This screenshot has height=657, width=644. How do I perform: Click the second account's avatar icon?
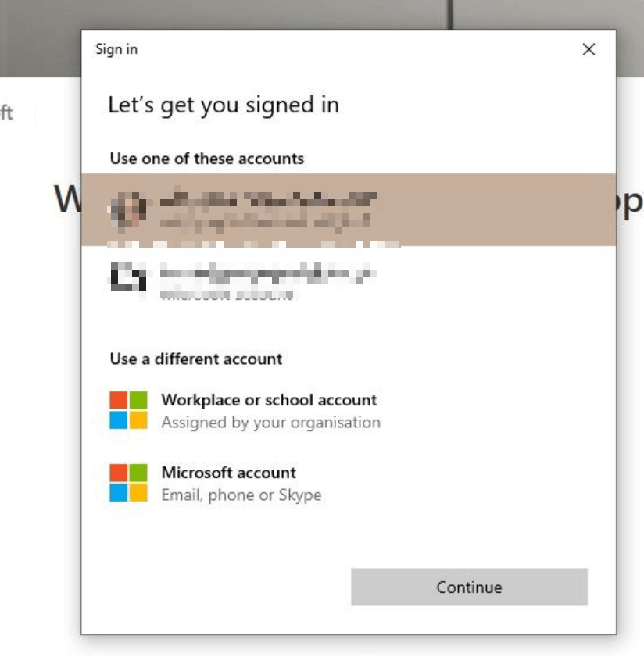(128, 277)
